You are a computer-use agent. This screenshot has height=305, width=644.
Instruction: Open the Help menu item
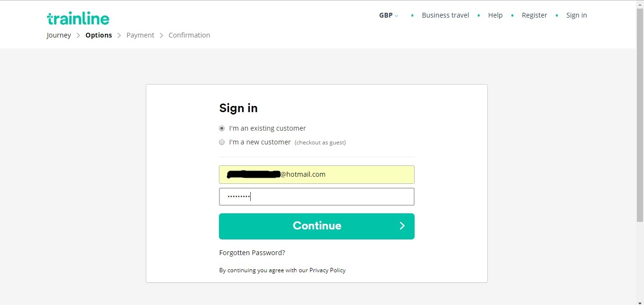pyautogui.click(x=495, y=15)
